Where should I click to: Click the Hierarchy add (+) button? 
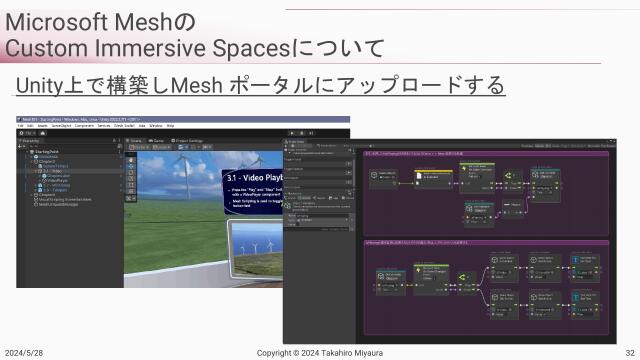pyautogui.click(x=20, y=146)
